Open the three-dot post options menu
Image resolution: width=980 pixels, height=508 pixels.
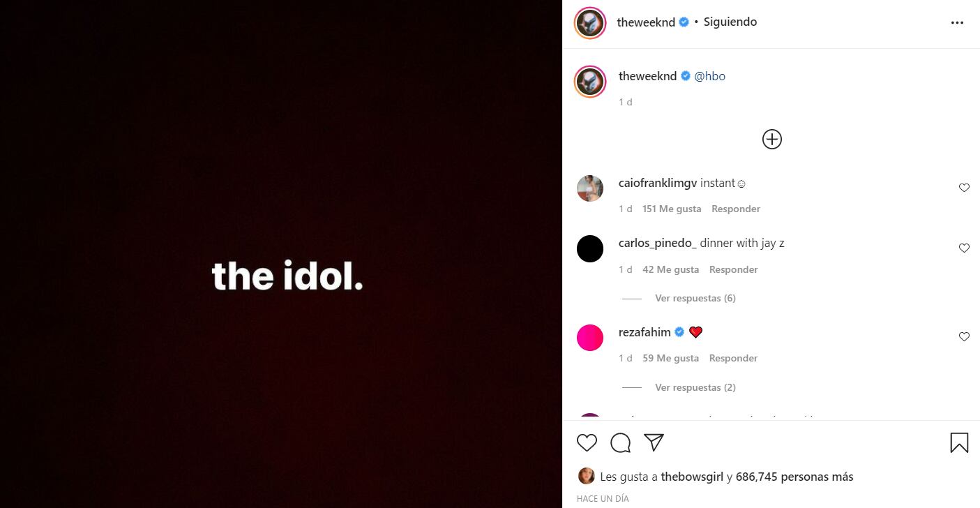(x=957, y=22)
